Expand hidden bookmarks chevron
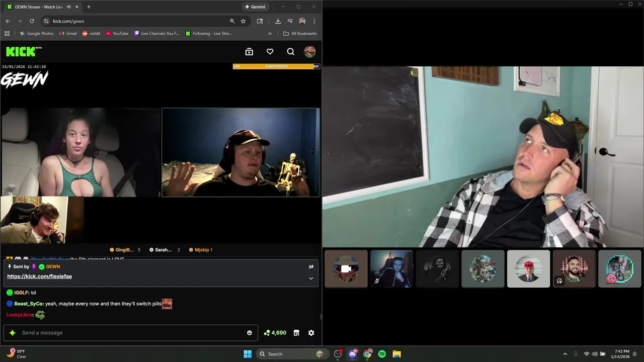 point(270,34)
